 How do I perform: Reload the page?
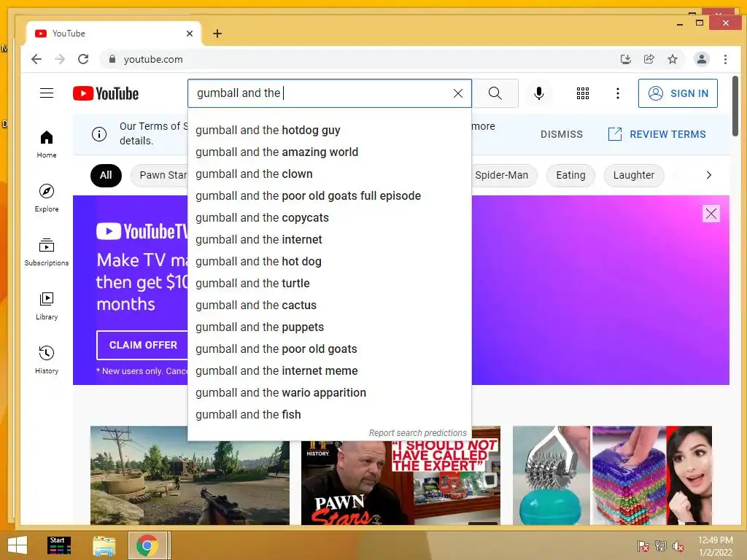83,59
